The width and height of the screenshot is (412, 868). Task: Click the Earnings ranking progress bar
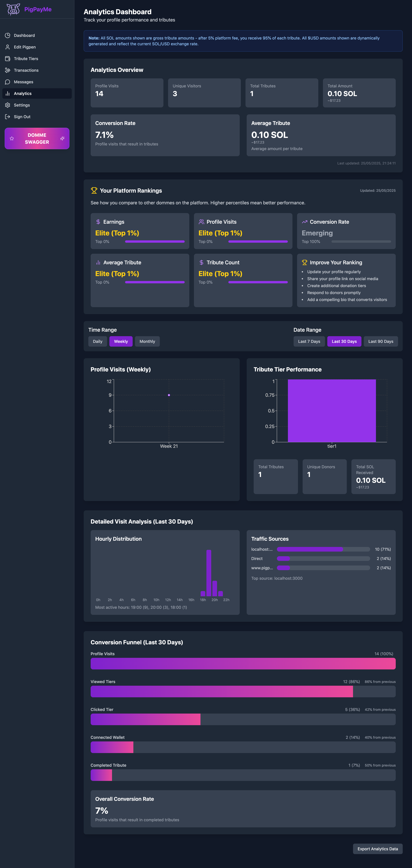155,242
